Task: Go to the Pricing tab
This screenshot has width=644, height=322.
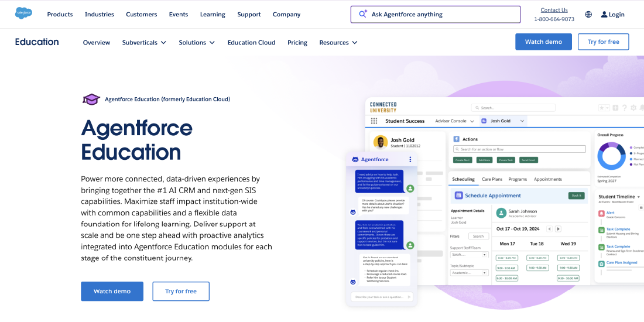Action: click(297, 43)
